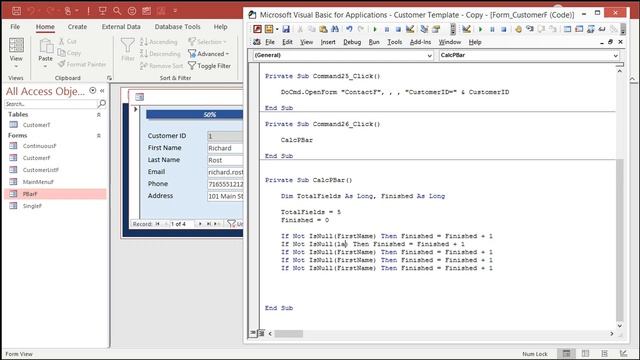Click the Paste clipboard icon in VBA toolbar
Screen dimensions: 640x360
(x=323, y=29)
